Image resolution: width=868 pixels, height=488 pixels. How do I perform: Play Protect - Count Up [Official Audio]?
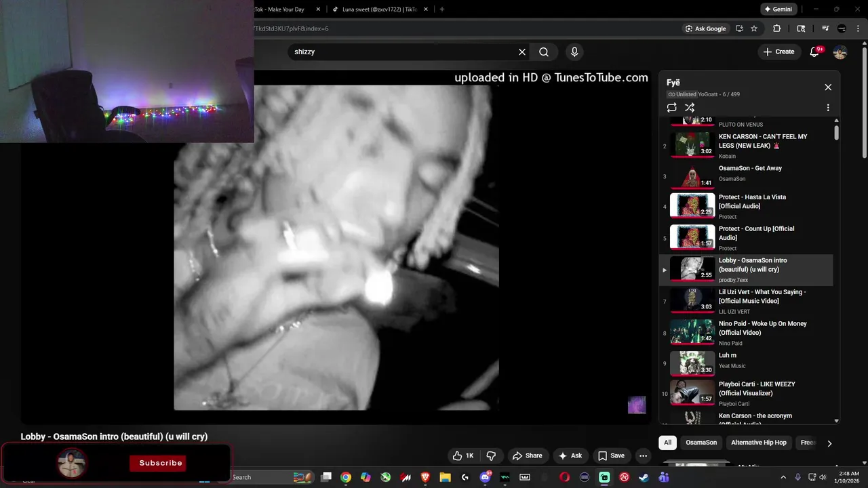[x=746, y=238]
